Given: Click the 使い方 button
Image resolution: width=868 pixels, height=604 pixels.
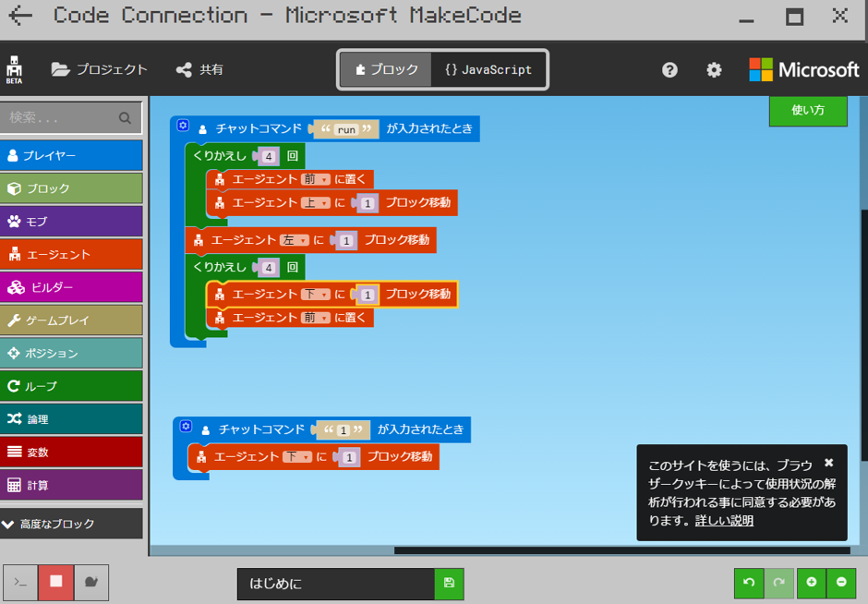Looking at the screenshot, I should point(807,110).
